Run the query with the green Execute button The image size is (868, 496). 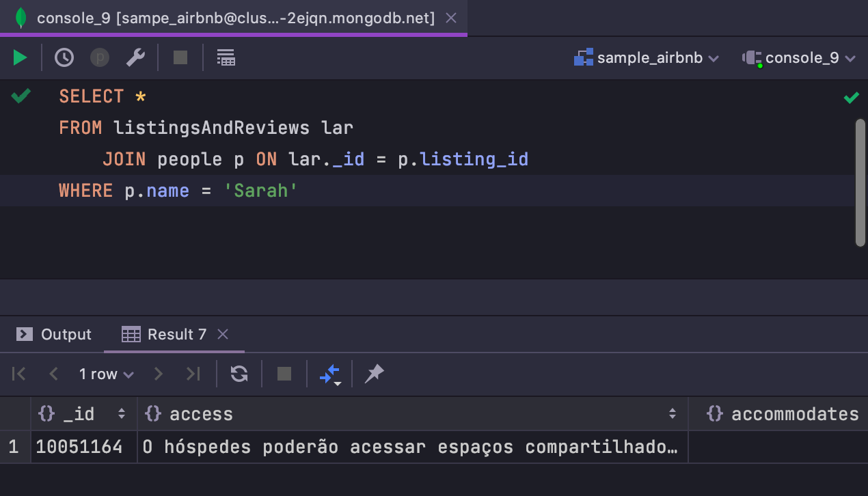(21, 58)
